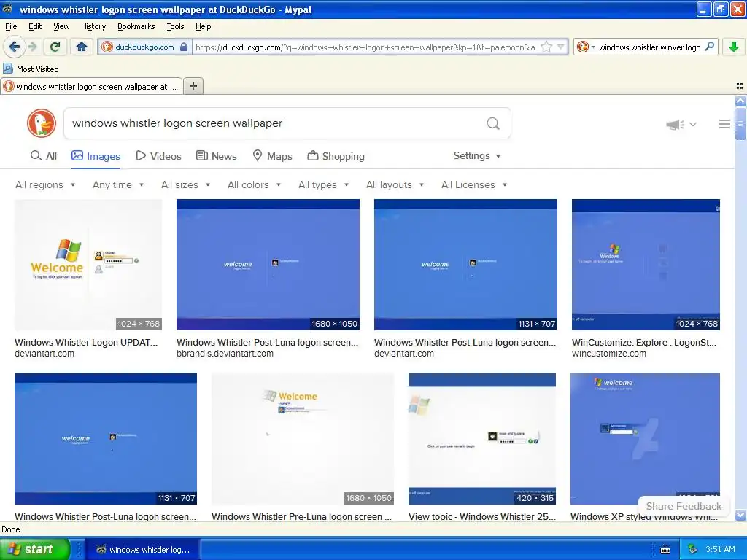Open the Most Visited bookmarks folder
Viewport: 747px width, 560px height.
(31, 69)
